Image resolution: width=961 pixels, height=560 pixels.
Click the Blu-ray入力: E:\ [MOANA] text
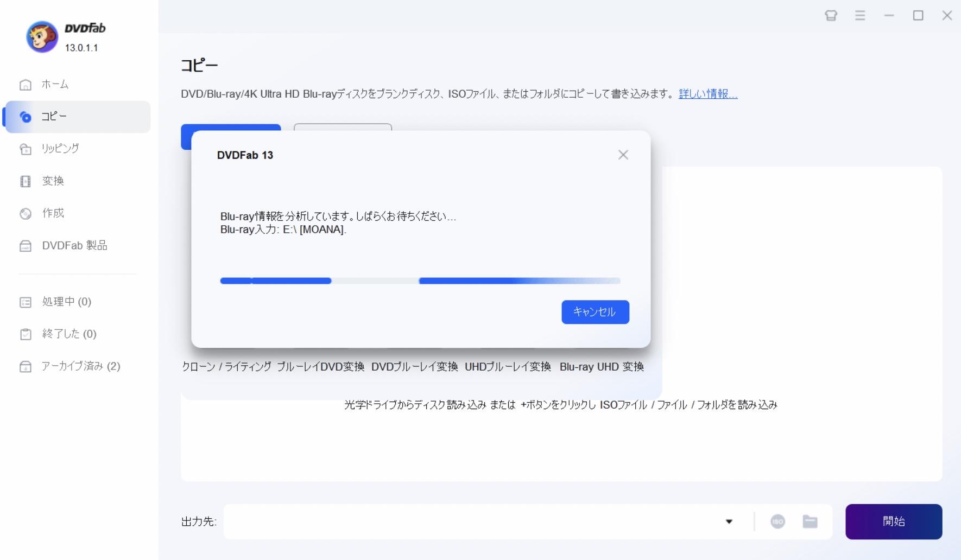[x=283, y=230]
